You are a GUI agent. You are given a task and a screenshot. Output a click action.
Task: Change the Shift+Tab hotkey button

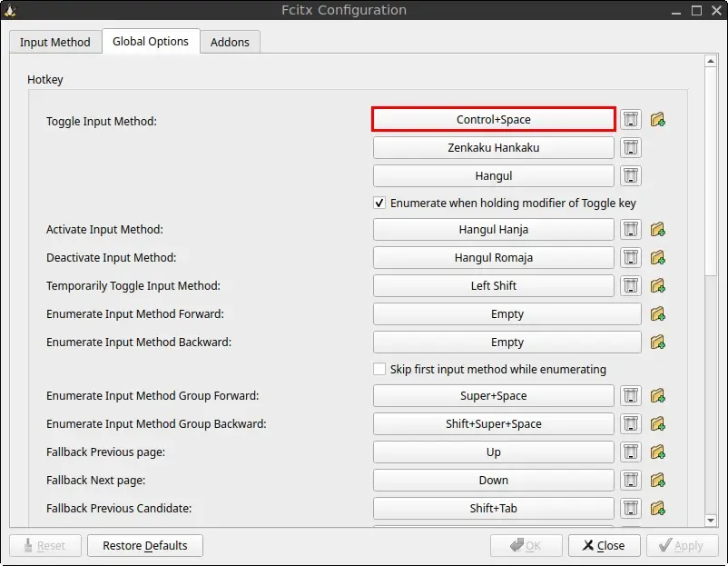494,508
